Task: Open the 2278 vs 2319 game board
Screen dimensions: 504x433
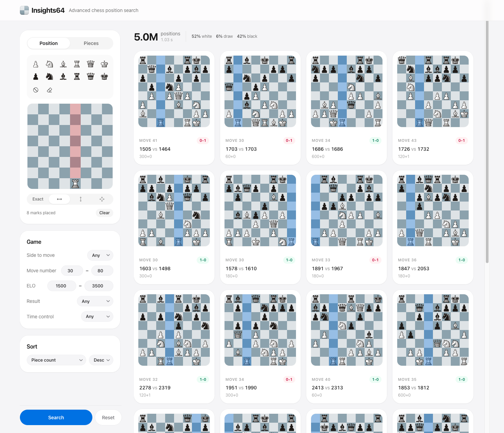Action: (174, 330)
